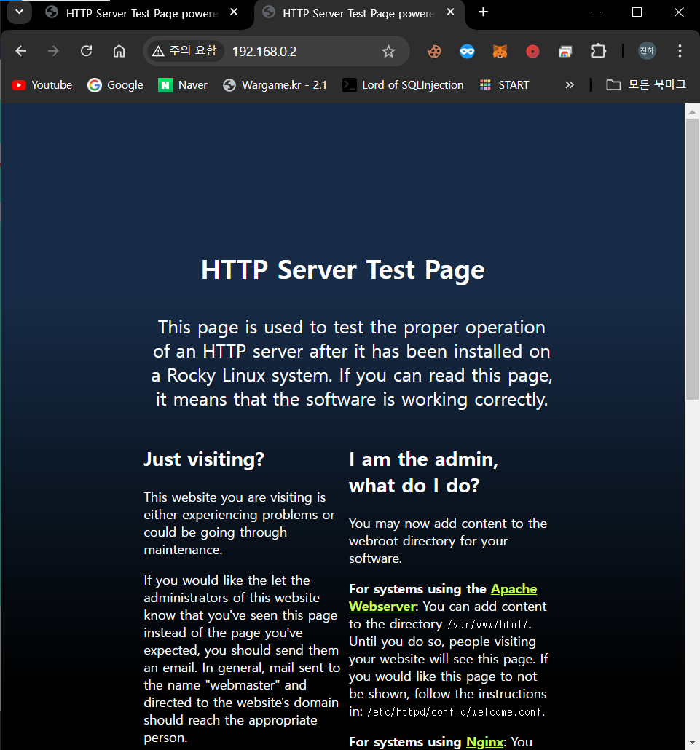The height and width of the screenshot is (750, 700).
Task: Open the red record extension
Action: coord(532,51)
